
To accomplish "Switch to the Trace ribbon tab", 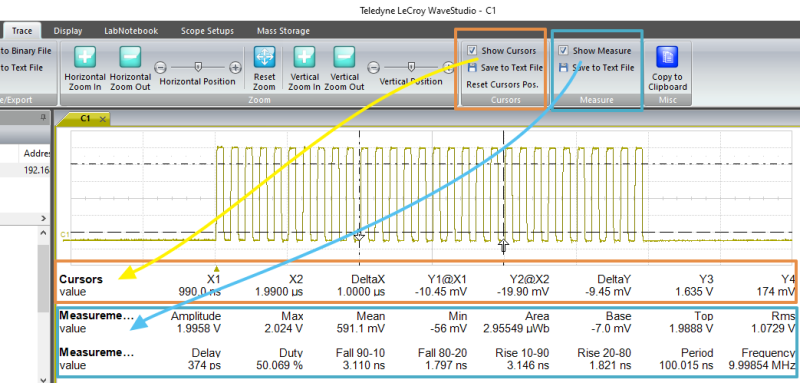I will (22, 31).
